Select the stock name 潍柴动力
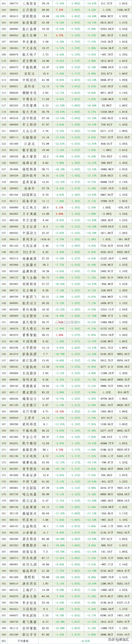The image size is (132, 644). (29, 399)
